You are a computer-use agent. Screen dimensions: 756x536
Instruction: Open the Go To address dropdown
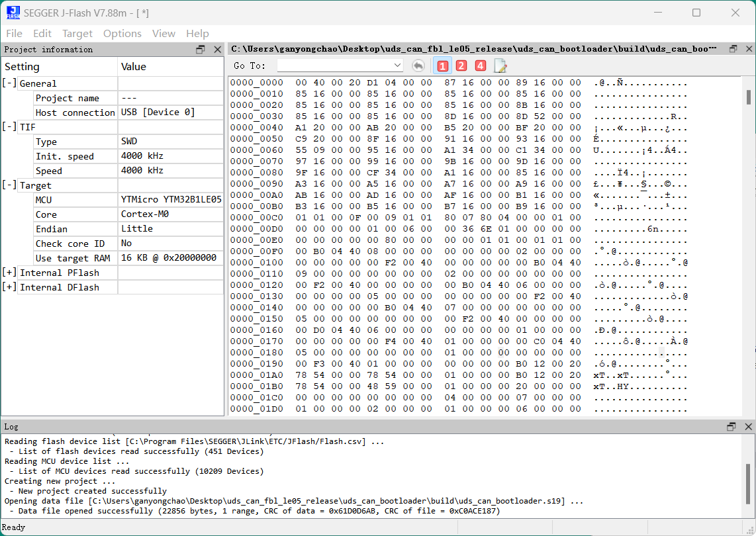397,65
